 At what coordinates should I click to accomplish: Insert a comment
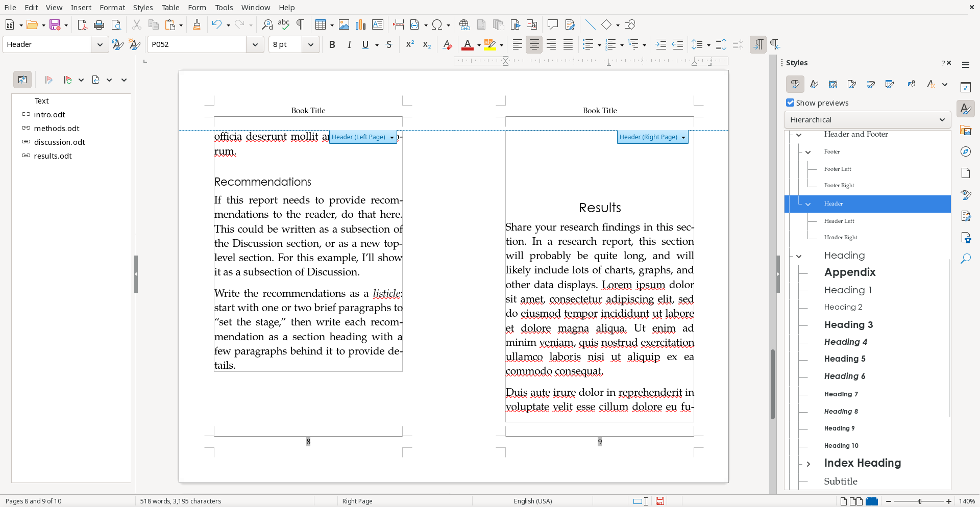pyautogui.click(x=552, y=24)
